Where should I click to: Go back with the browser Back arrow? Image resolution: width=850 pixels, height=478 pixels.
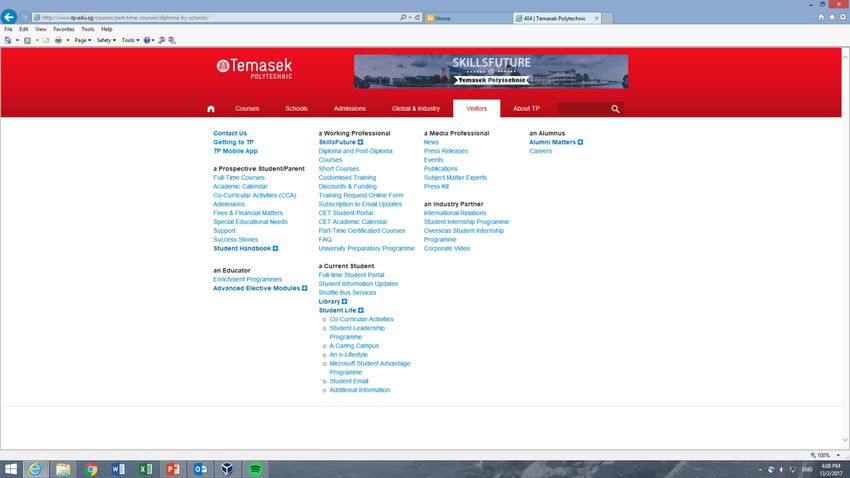[x=9, y=17]
